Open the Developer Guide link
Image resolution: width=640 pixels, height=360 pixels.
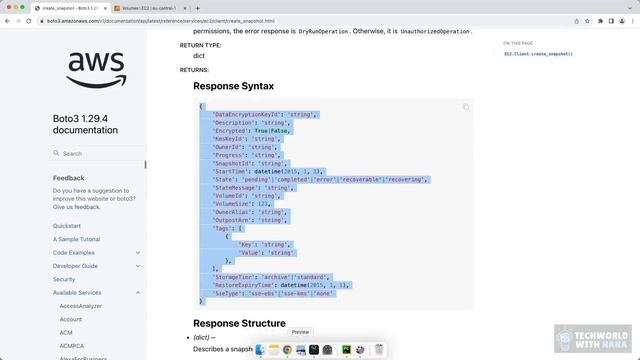[75, 266]
